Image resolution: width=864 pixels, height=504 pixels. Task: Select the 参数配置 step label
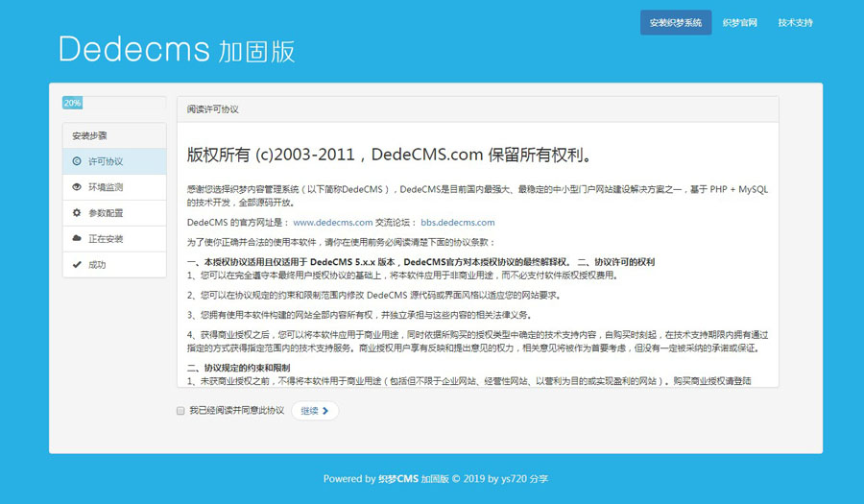tap(106, 213)
